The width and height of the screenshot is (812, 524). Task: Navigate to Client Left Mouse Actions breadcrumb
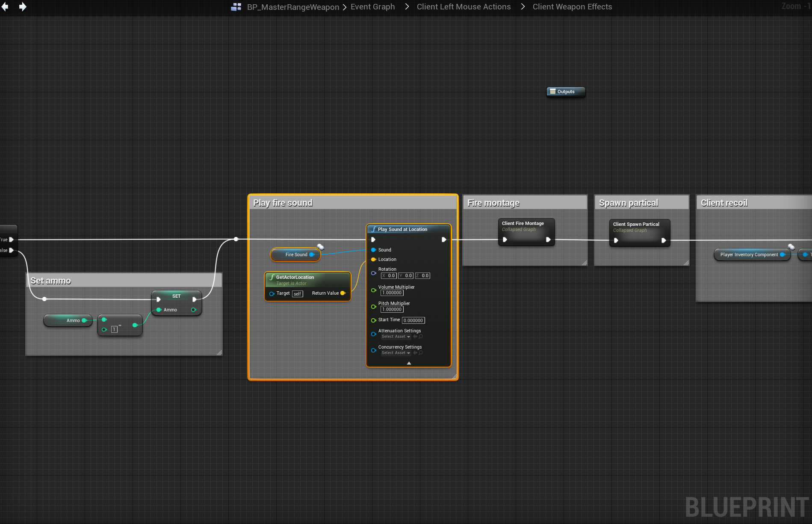464,7
